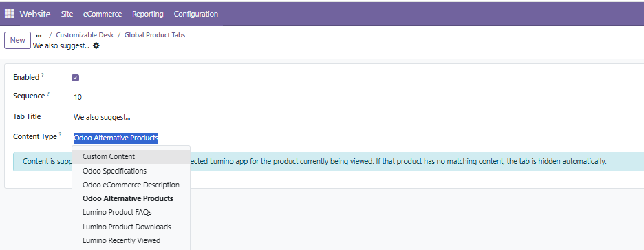The height and width of the screenshot is (250, 644).
Task: Open the Configuration menu
Action: [196, 14]
